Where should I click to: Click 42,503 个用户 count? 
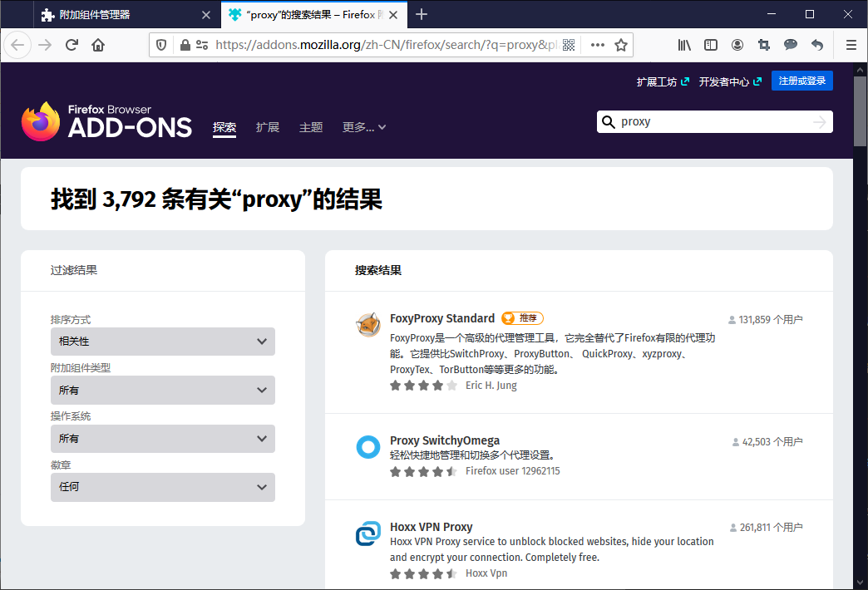tap(767, 442)
